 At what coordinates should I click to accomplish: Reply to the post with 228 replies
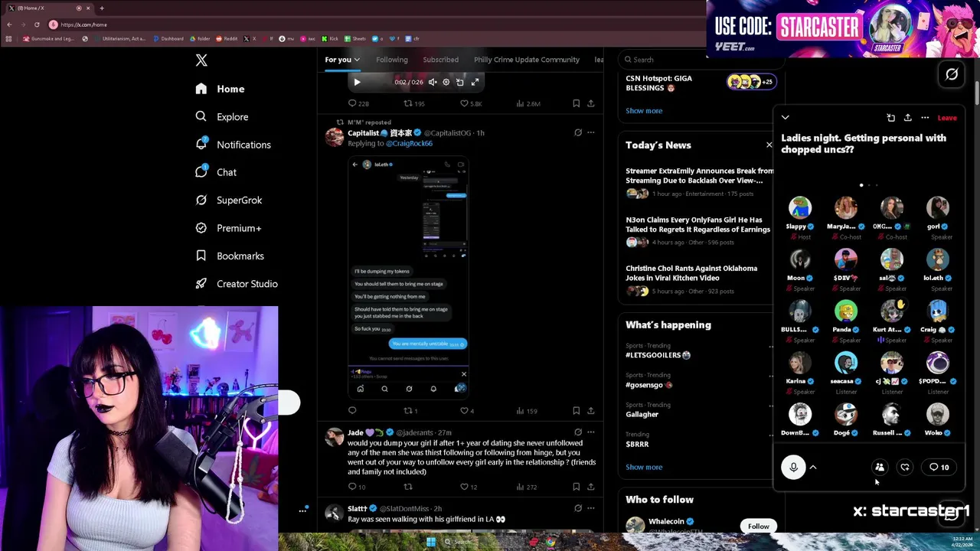tap(358, 103)
